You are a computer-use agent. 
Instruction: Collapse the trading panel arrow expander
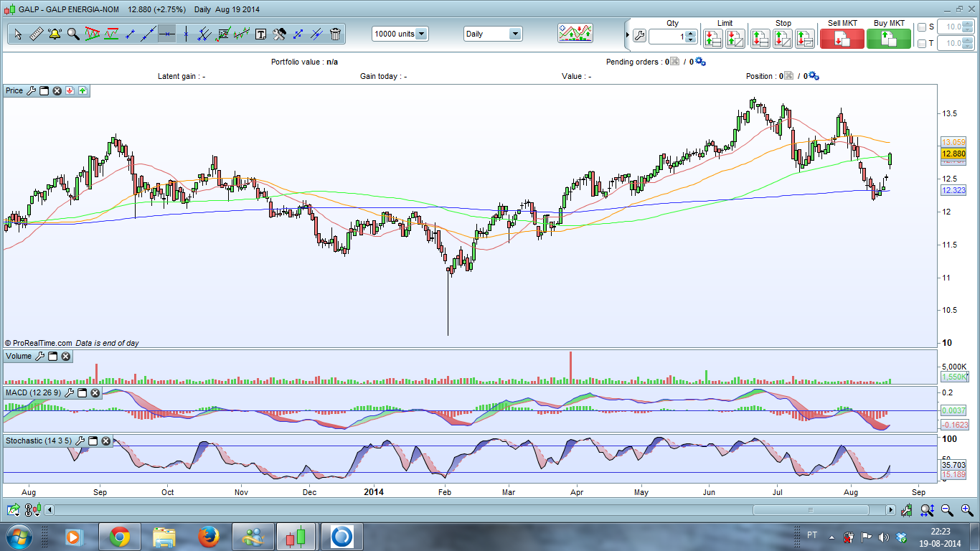point(627,34)
